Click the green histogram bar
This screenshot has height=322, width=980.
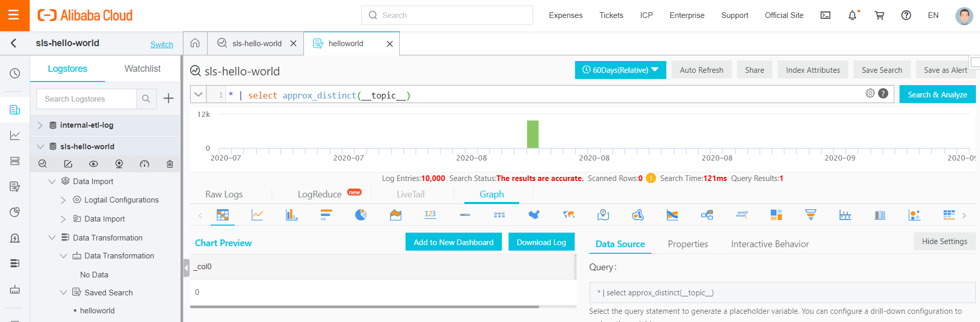coord(533,134)
